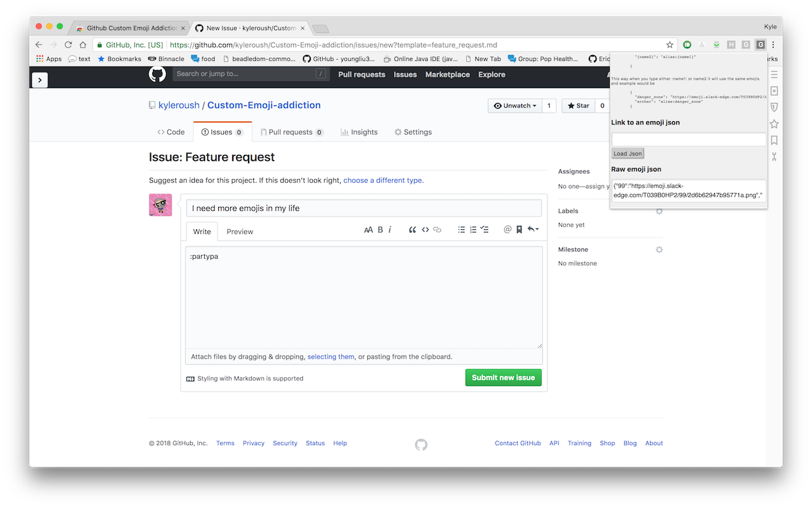Open the sidebar hamburger menu icon
Image resolution: width=812 pixels, height=508 pixels.
pos(774,75)
